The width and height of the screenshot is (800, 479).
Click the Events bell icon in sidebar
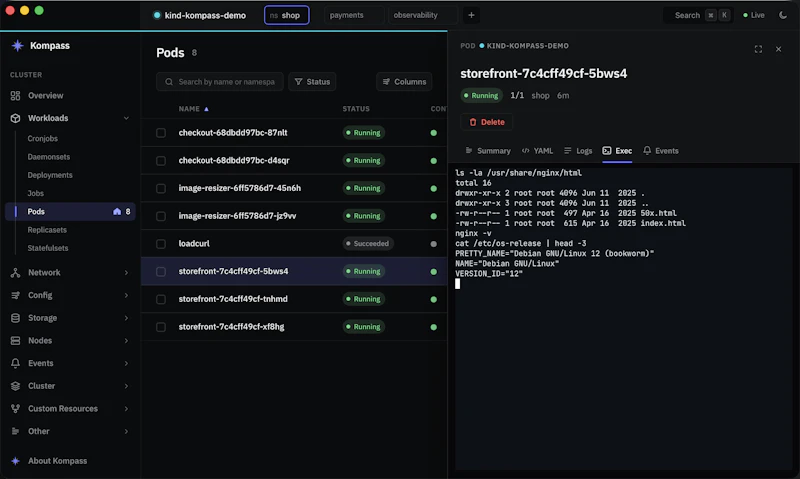pyautogui.click(x=15, y=363)
